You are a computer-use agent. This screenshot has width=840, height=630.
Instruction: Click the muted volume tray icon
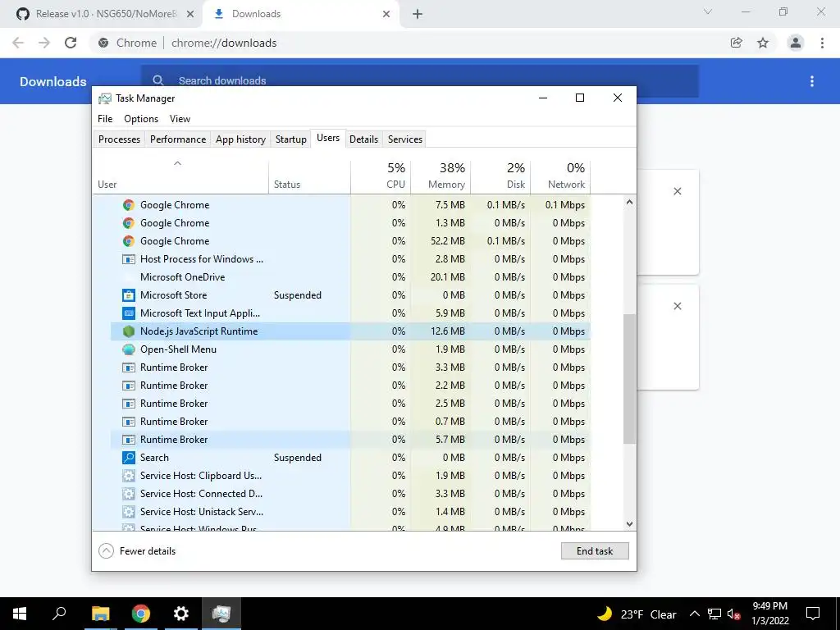(733, 614)
